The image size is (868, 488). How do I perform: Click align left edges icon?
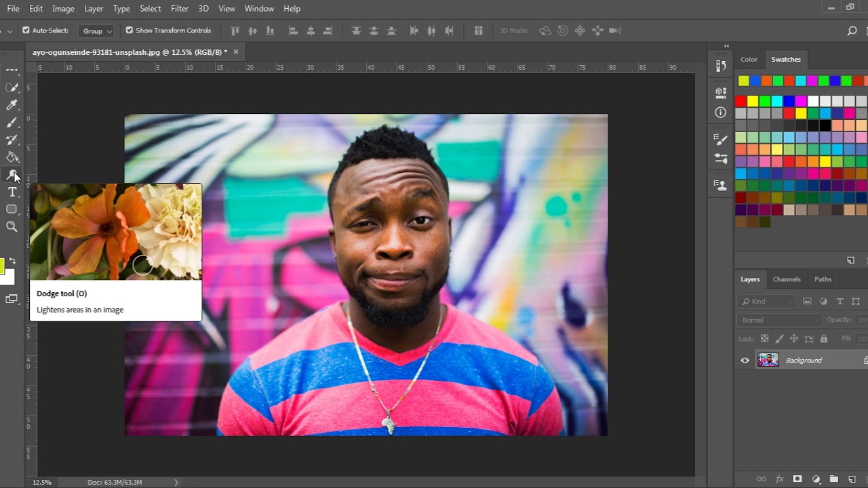click(294, 30)
